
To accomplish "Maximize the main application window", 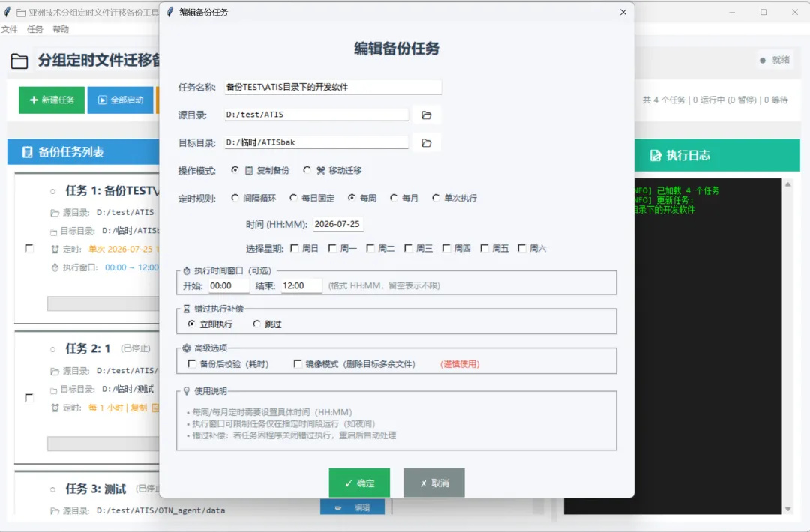I will [x=763, y=12].
